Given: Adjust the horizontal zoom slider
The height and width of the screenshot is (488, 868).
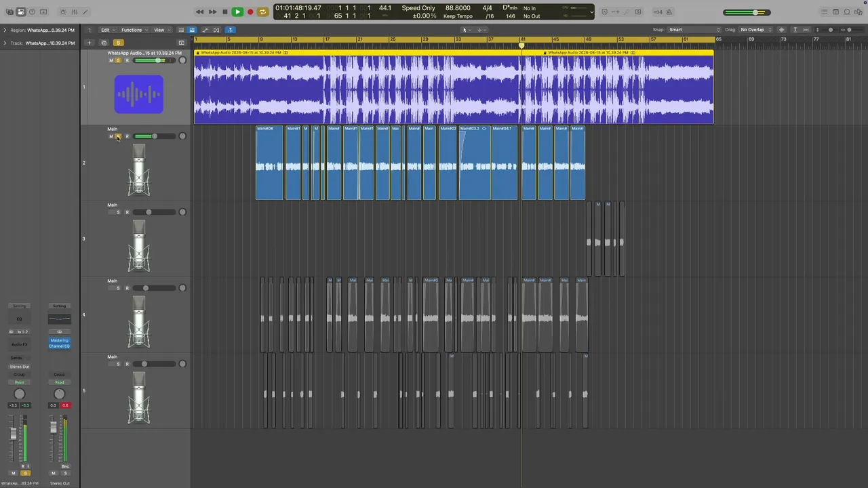Looking at the screenshot, I should pos(852,30).
